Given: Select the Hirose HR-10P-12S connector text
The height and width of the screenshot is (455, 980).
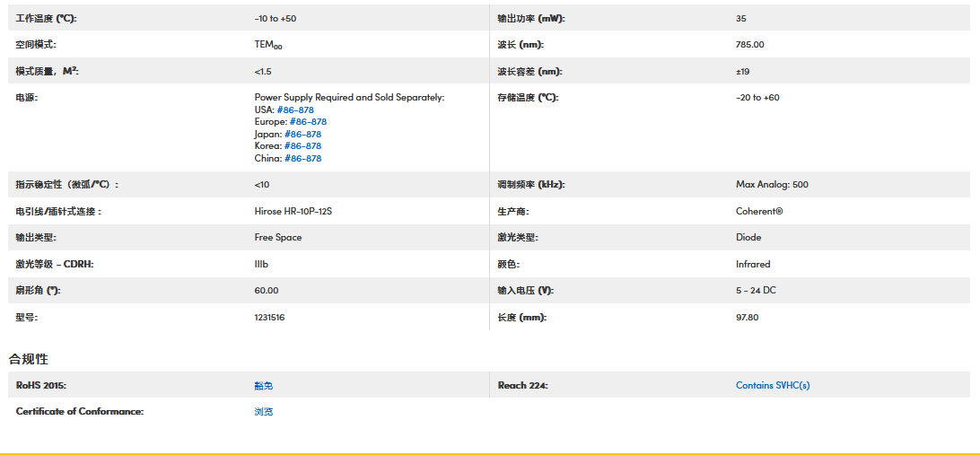Looking at the screenshot, I should (x=299, y=212).
